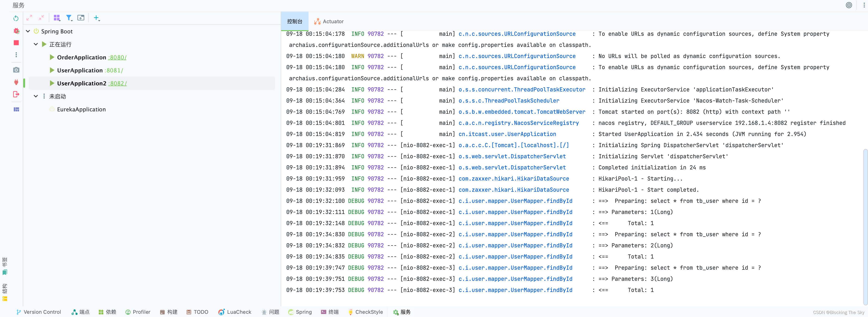Stop the running service with red square
This screenshot has width=868, height=317.
click(x=16, y=43)
